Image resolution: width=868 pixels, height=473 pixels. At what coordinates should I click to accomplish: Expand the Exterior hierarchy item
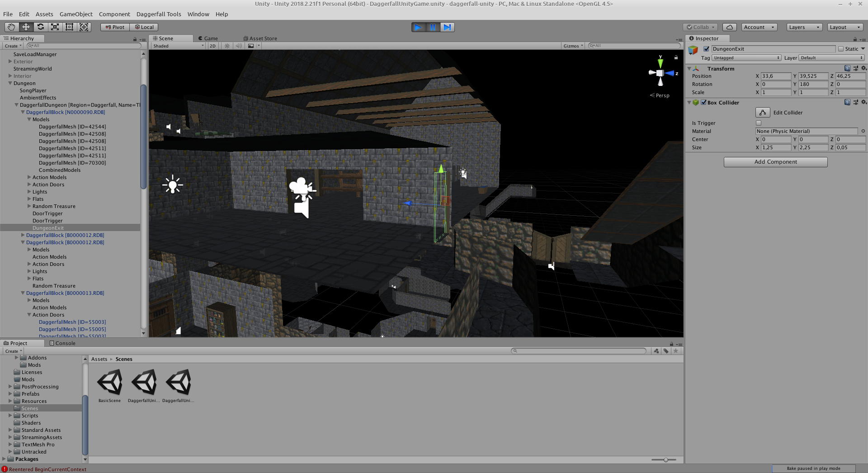click(10, 61)
